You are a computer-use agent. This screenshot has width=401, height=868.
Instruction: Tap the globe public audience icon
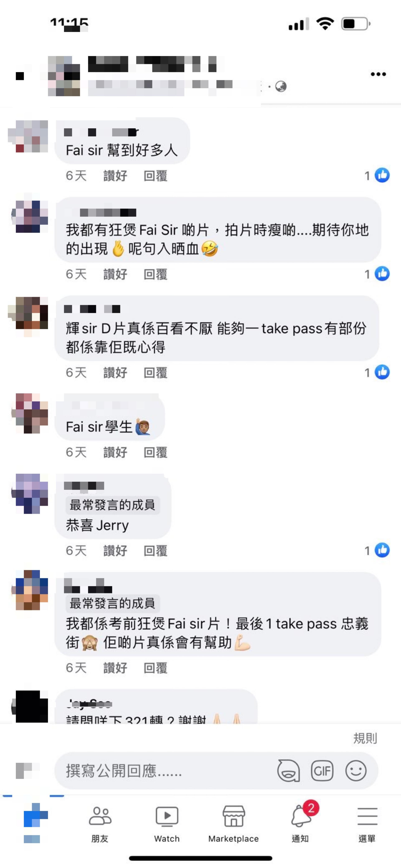pyautogui.click(x=281, y=87)
